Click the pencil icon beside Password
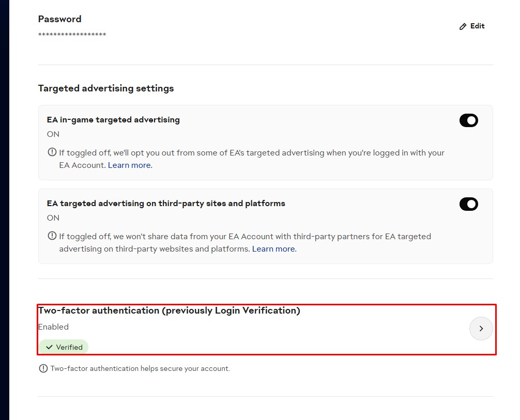Viewport: 520px width, 420px height. coord(463,26)
